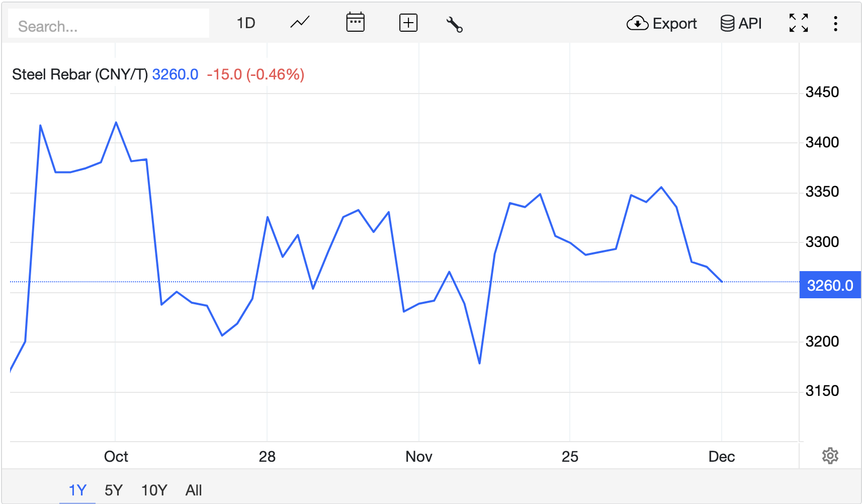This screenshot has width=862, height=504.
Task: Click the Nov label on date axis
Action: click(x=418, y=457)
